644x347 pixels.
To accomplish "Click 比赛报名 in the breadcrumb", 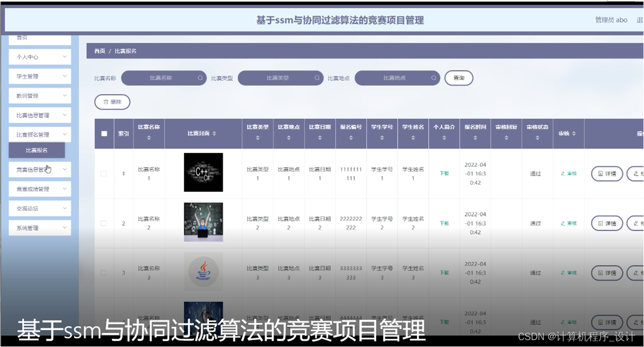I will click(x=125, y=51).
